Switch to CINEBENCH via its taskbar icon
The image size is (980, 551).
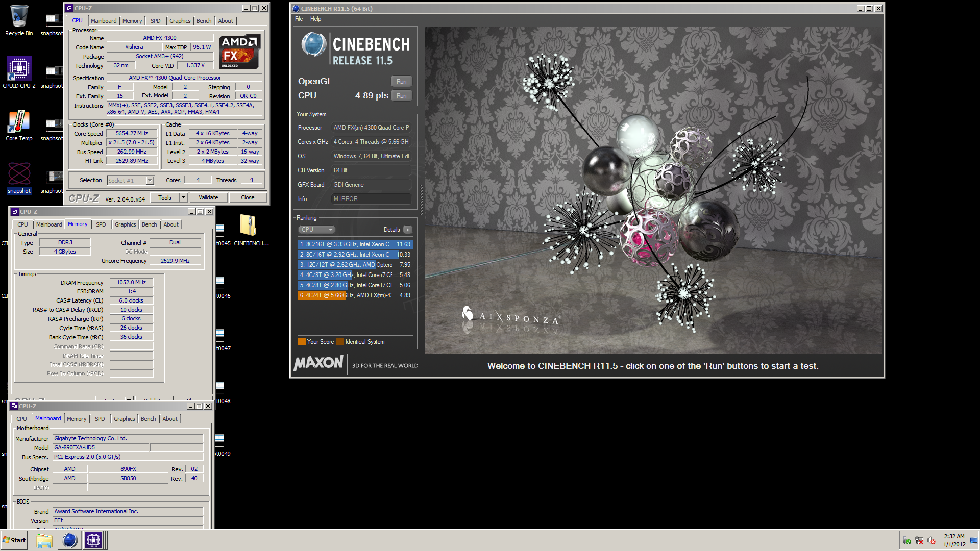[x=69, y=540]
